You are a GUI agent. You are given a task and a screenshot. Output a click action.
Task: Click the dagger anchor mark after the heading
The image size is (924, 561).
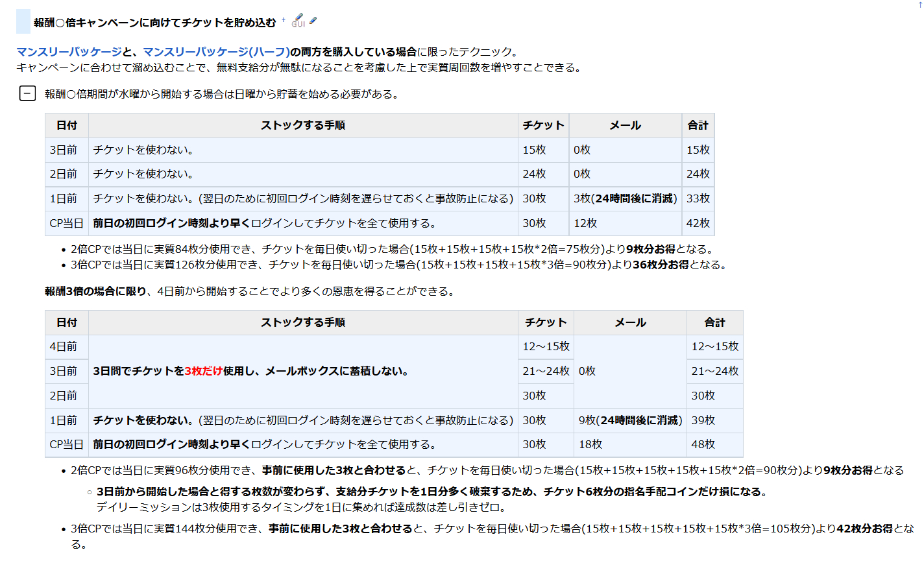click(284, 20)
